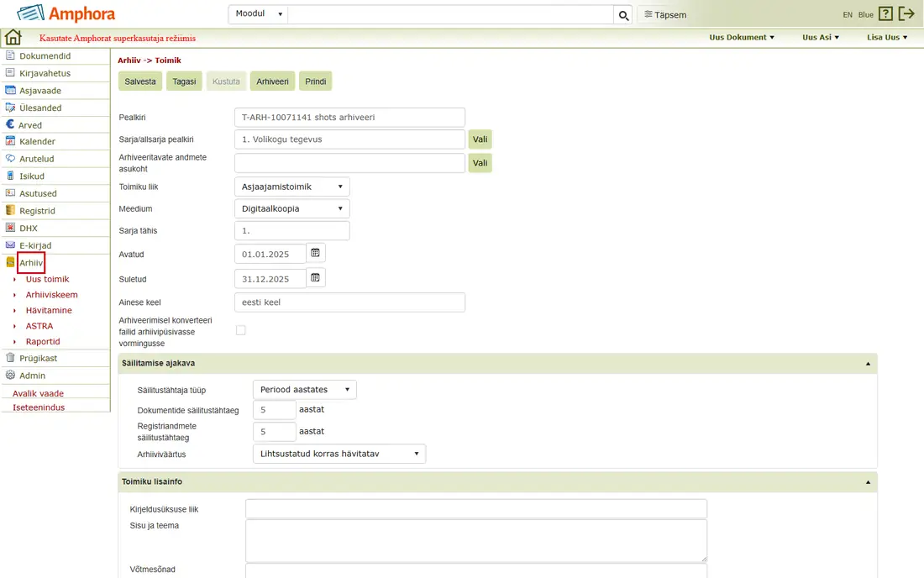
Task: Click the Arved euro icon
Action: [10, 124]
